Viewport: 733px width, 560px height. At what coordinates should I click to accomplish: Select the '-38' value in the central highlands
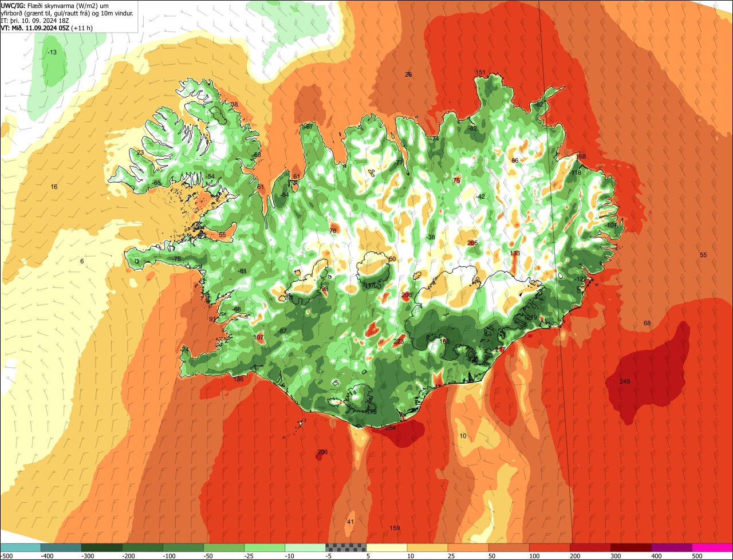pyautogui.click(x=430, y=237)
